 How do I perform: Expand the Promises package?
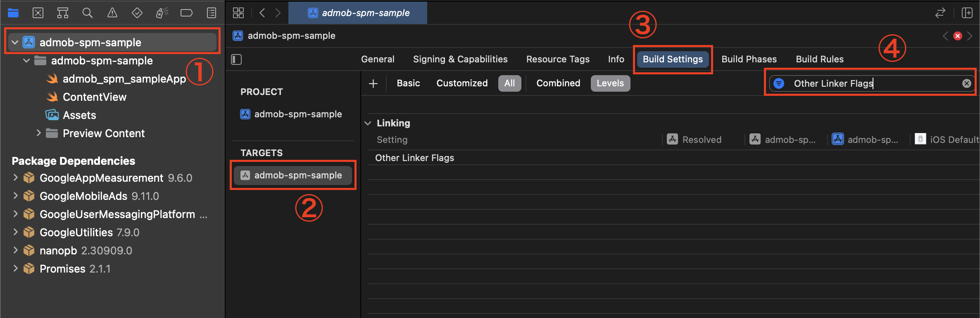[x=15, y=268]
